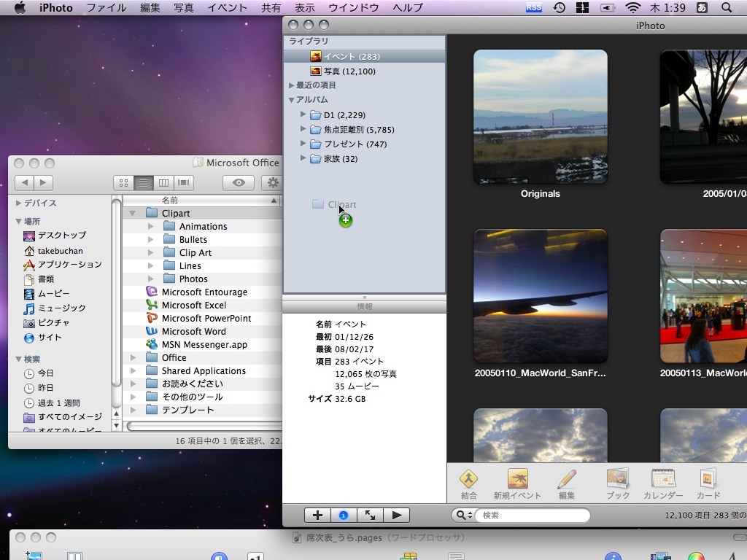This screenshot has width=747, height=560.
Task: Open the 共有 menu
Action: (x=271, y=7)
